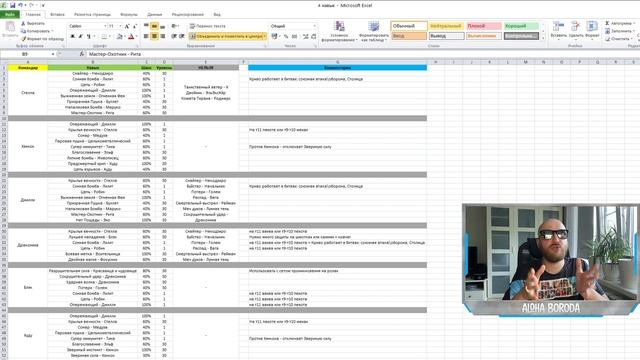Activate Format Painter (Формат по образцу)

42,39
